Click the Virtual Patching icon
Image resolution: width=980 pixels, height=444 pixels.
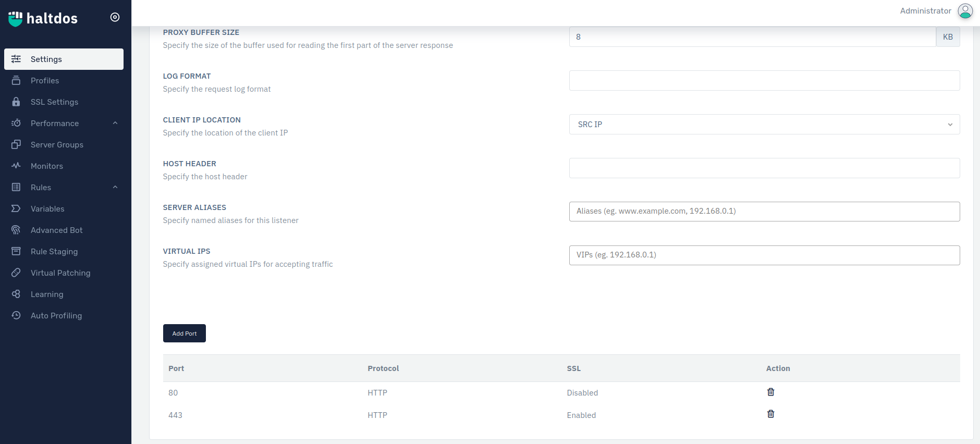(16, 273)
